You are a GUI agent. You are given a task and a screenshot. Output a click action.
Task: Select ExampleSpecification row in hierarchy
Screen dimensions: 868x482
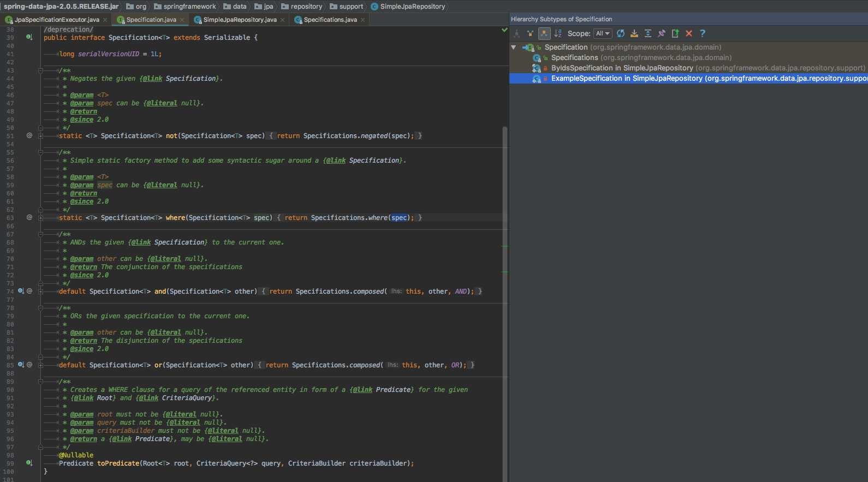(688, 79)
